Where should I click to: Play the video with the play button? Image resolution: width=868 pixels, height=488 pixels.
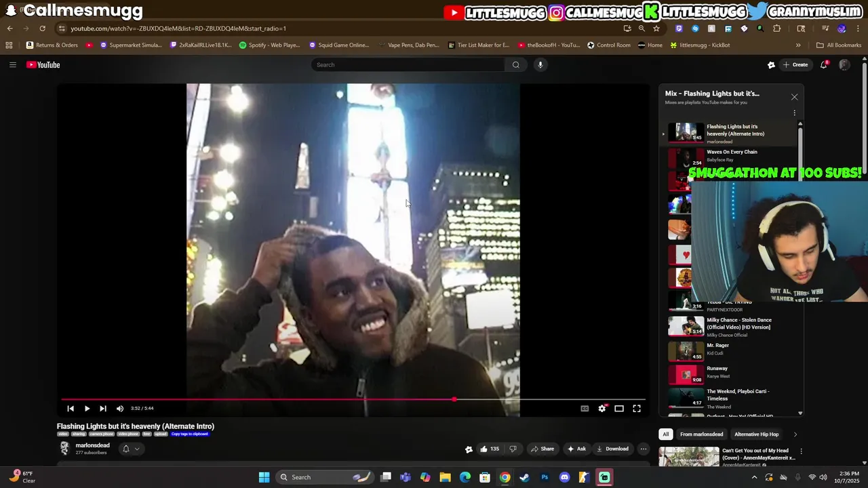(87, 409)
